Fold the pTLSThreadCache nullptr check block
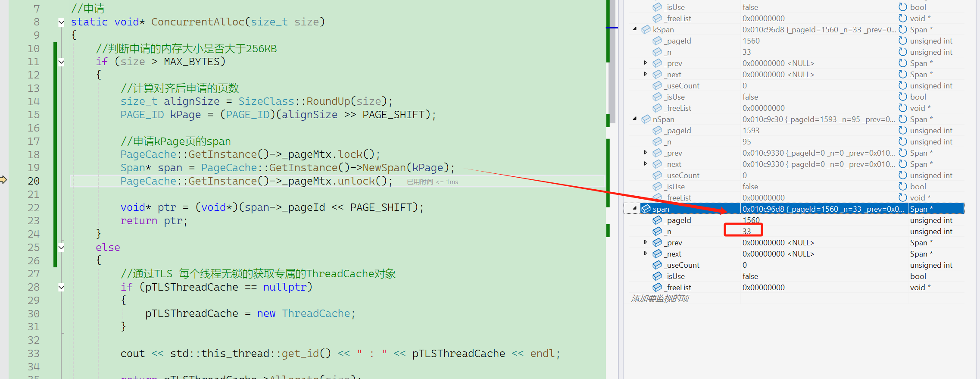Image resolution: width=980 pixels, height=379 pixels. [x=61, y=287]
